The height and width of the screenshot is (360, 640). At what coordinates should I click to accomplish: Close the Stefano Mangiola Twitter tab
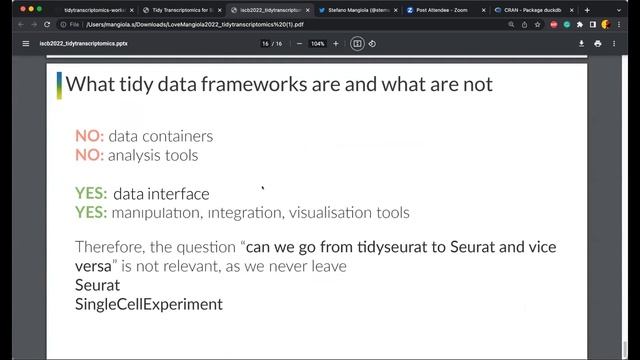click(x=396, y=10)
